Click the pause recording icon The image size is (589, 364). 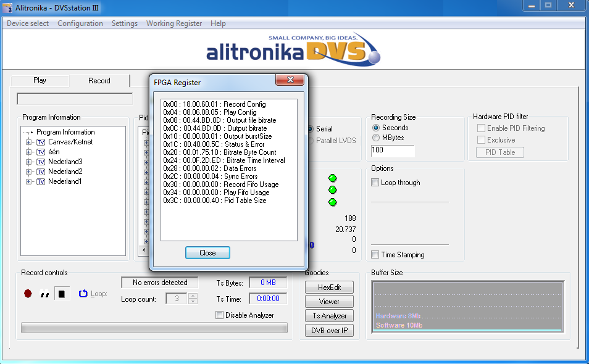[x=44, y=294]
